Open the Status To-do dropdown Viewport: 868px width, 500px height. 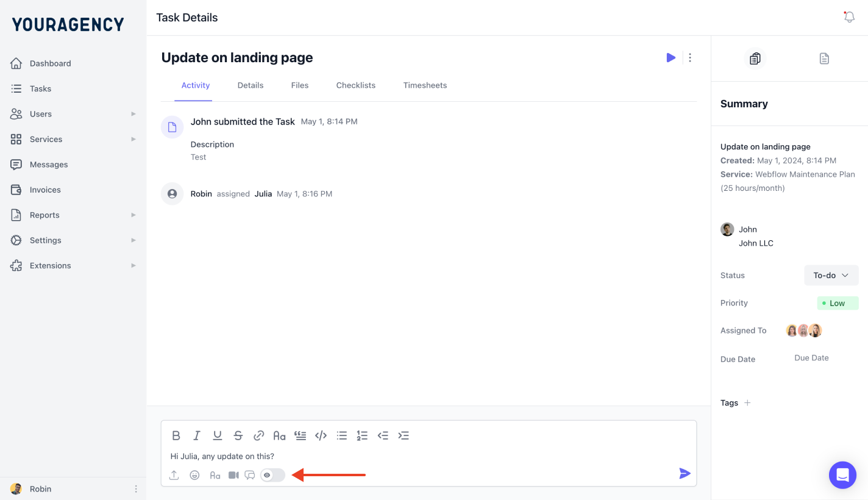(x=831, y=276)
